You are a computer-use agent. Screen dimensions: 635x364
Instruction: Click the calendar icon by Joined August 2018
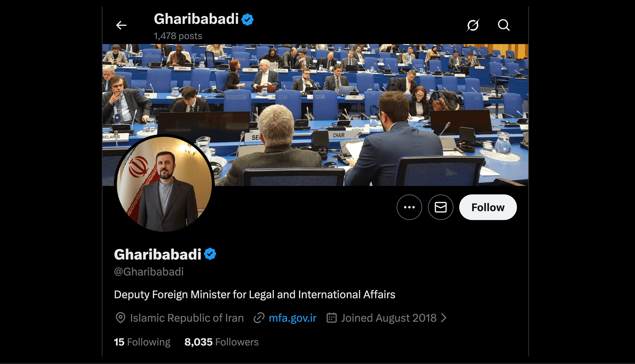(332, 318)
